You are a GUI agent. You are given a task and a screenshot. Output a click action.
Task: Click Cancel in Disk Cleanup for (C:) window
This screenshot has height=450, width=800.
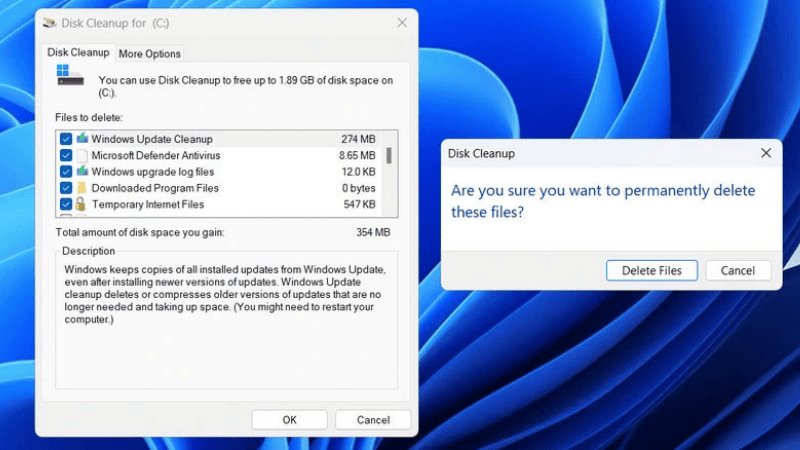tap(373, 419)
